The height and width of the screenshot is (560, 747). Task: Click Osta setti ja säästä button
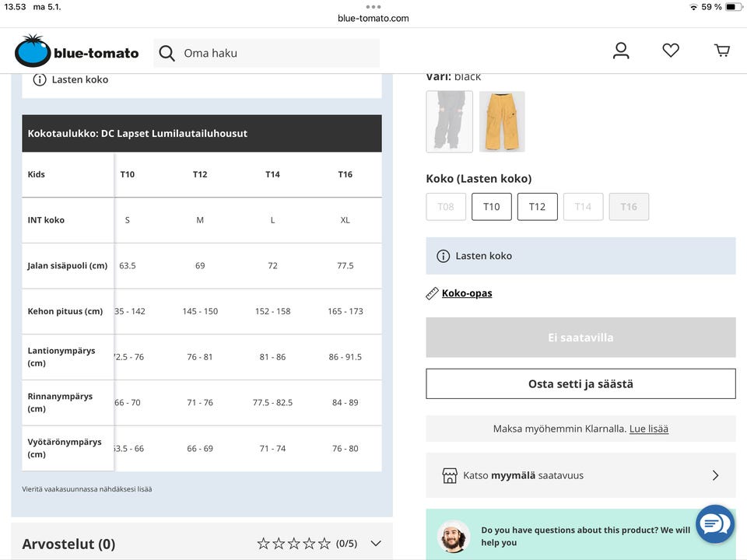coord(580,383)
